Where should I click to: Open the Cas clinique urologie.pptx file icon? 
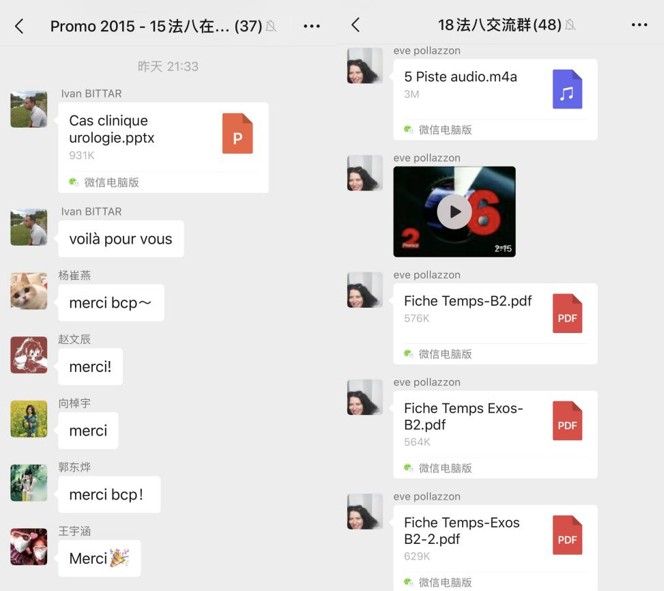click(238, 133)
